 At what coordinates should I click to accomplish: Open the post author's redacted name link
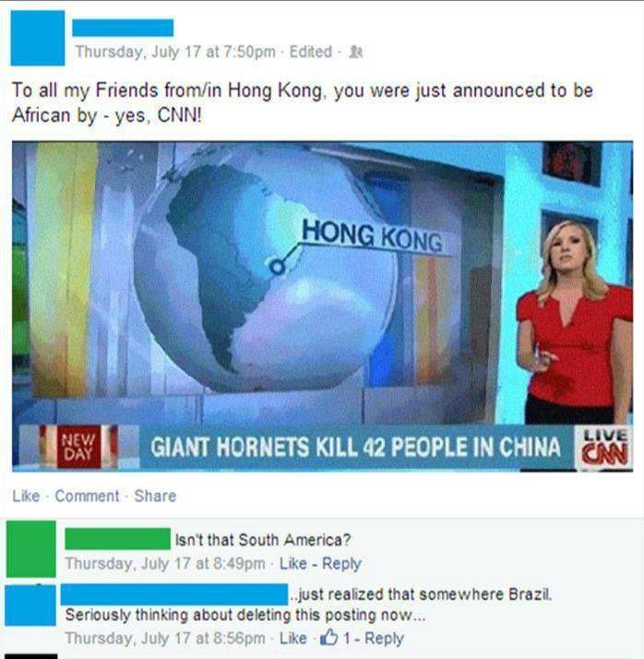tap(123, 28)
